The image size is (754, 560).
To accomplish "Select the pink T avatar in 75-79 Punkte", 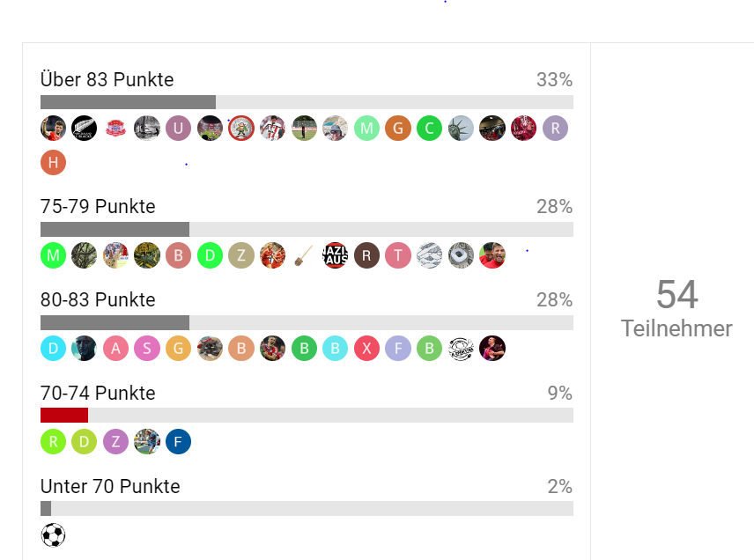I will (398, 255).
